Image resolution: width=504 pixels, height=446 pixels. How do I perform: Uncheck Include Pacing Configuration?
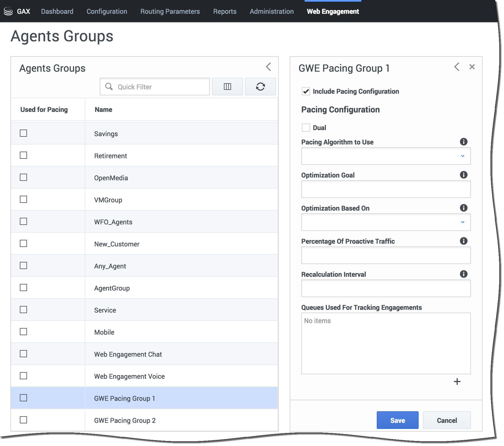coord(306,91)
